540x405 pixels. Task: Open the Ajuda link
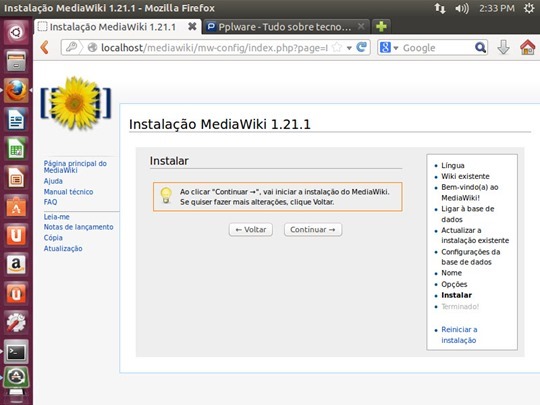53,181
